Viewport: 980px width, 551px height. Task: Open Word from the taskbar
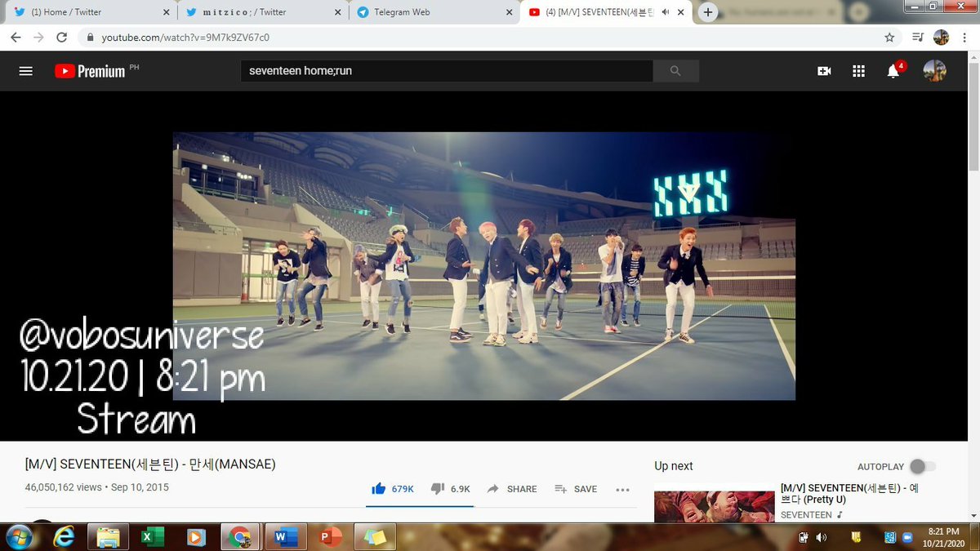click(285, 536)
